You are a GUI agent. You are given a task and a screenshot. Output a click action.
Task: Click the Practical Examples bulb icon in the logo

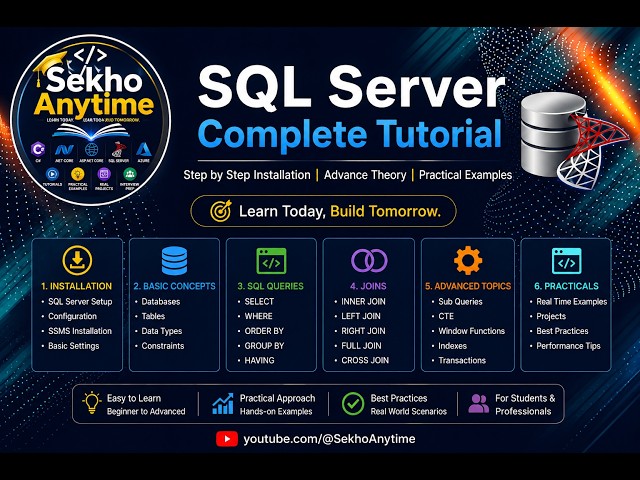tap(78, 174)
